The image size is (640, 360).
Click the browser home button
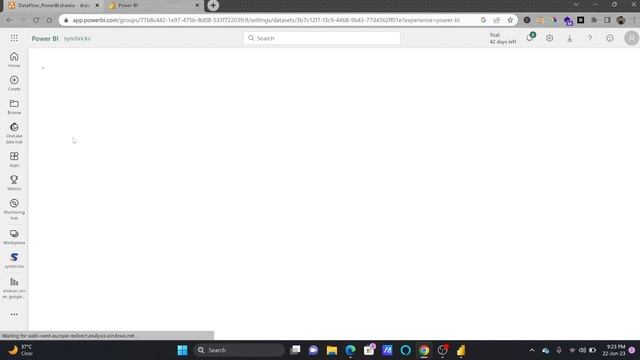click(49, 20)
